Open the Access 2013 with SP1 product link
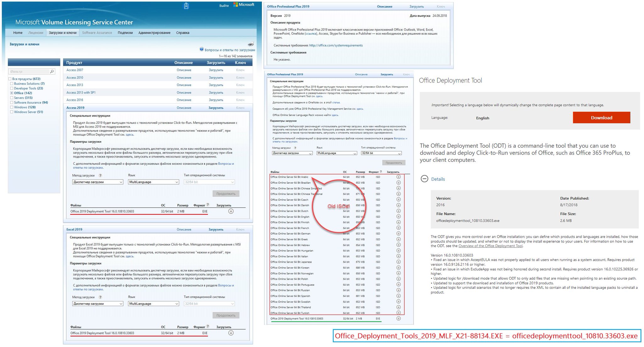Image resolution: width=644 pixels, height=347 pixels. tap(81, 93)
